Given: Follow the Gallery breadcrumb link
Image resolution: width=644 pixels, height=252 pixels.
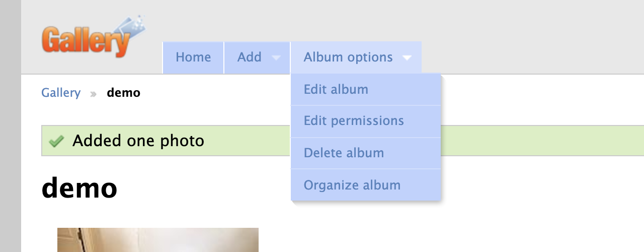Looking at the screenshot, I should click(61, 93).
